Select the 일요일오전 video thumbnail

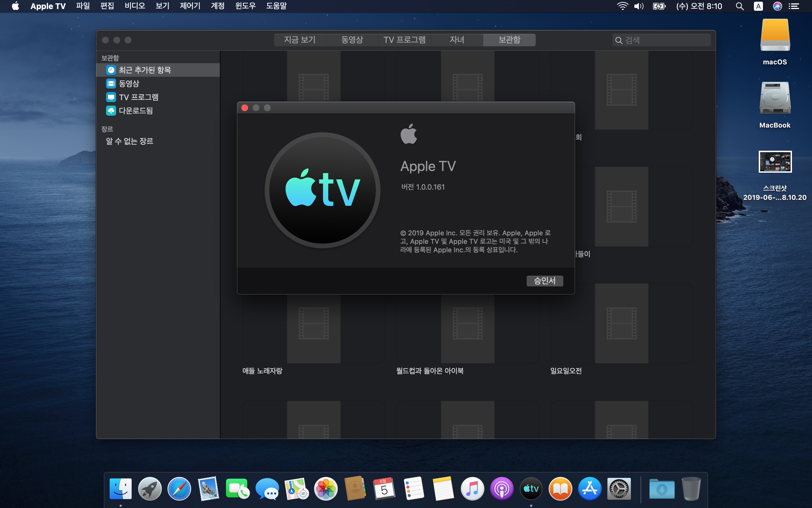[621, 323]
